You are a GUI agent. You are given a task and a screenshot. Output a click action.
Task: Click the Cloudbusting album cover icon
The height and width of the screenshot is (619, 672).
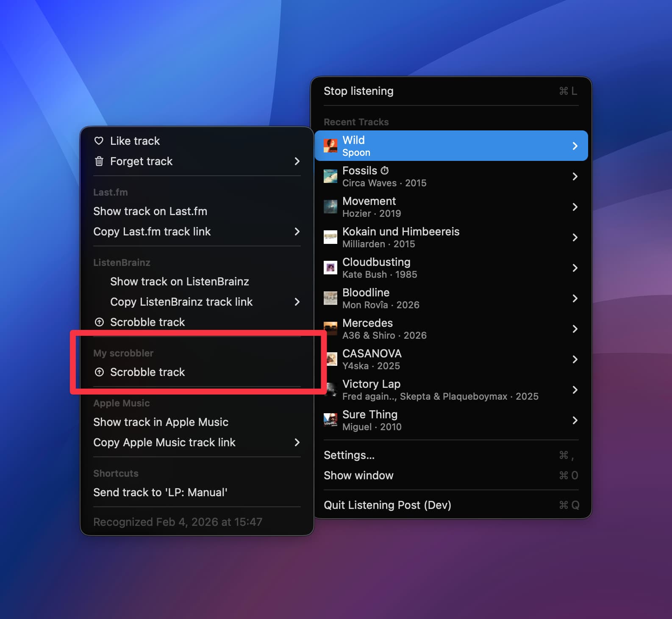point(330,268)
